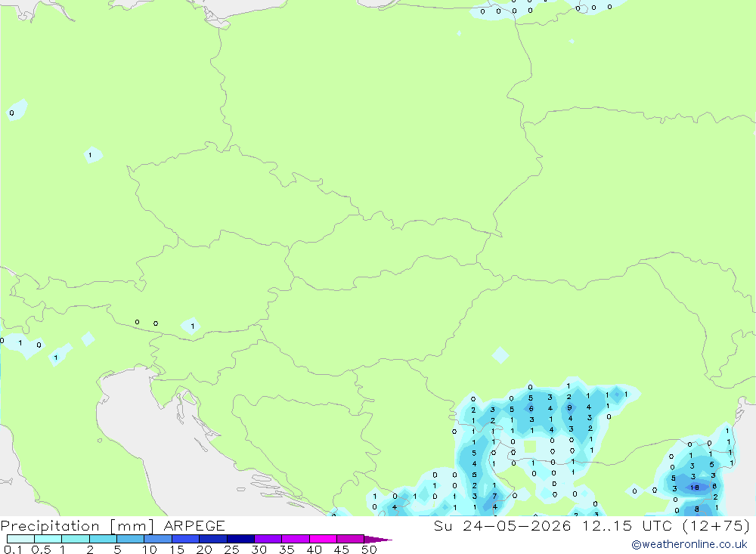The image size is (756, 554).
Task: Click the '0.1' legend scale label
Action: click(13, 549)
